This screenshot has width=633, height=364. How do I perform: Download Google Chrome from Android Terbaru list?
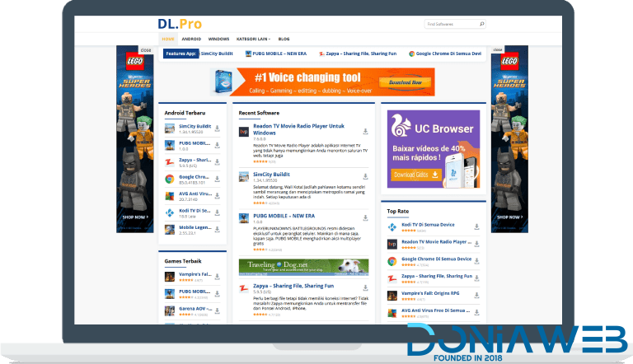tap(218, 180)
